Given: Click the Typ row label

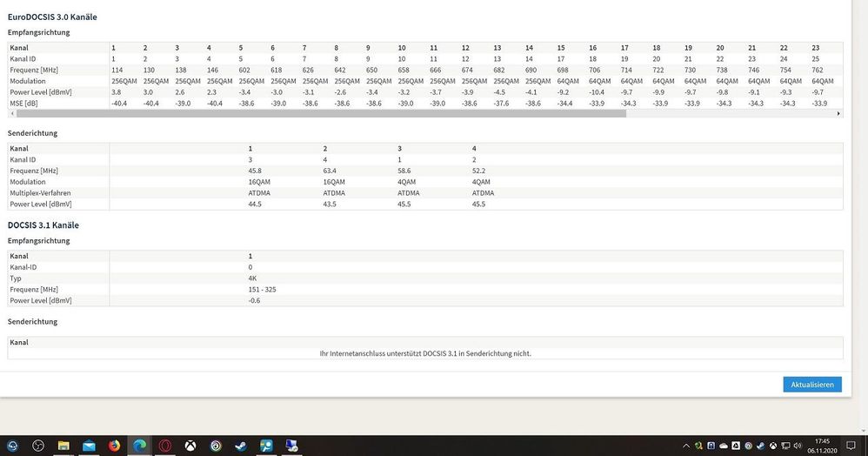Looking at the screenshot, I should point(15,278).
